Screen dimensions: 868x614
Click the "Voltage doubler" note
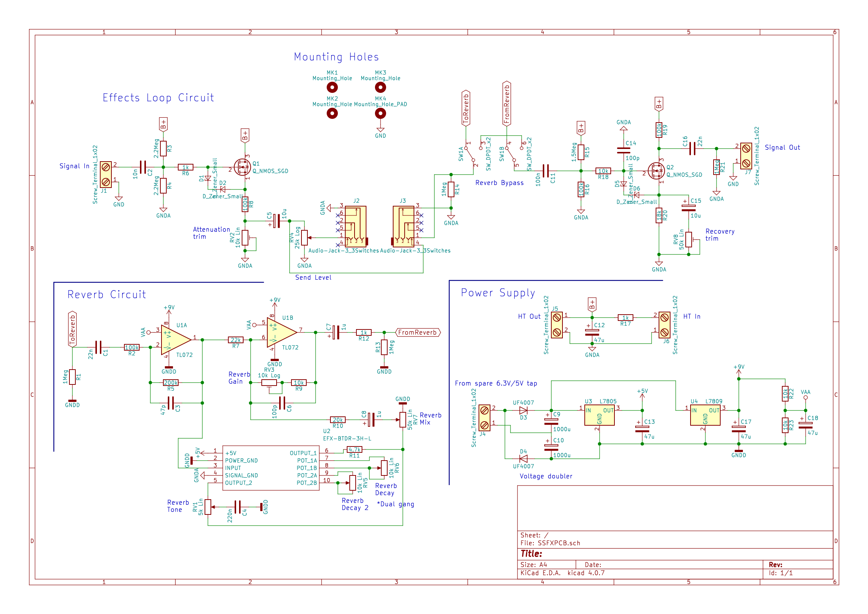(546, 476)
